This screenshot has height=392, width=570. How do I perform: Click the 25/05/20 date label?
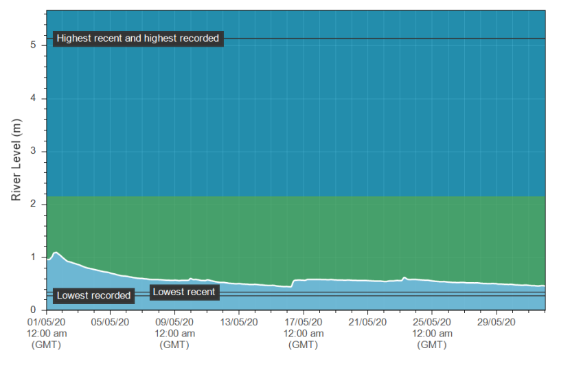(x=431, y=321)
